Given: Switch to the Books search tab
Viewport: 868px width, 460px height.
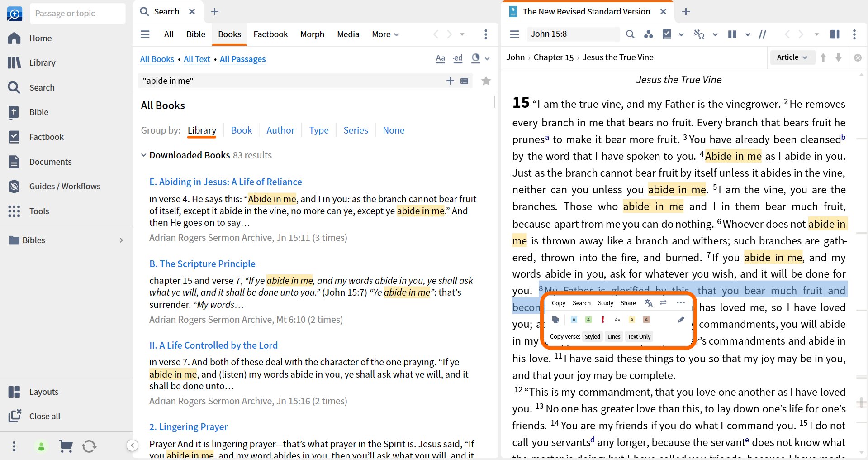Looking at the screenshot, I should [229, 34].
